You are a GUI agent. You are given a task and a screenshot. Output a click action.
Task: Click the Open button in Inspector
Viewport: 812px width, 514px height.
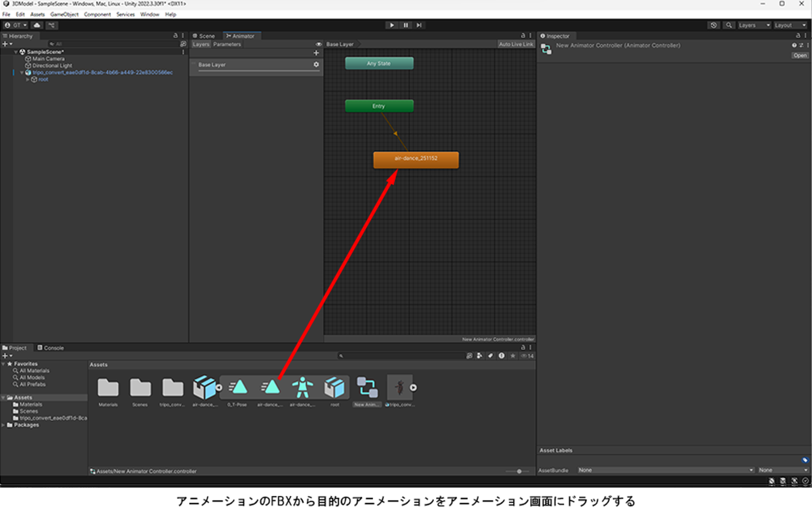800,55
